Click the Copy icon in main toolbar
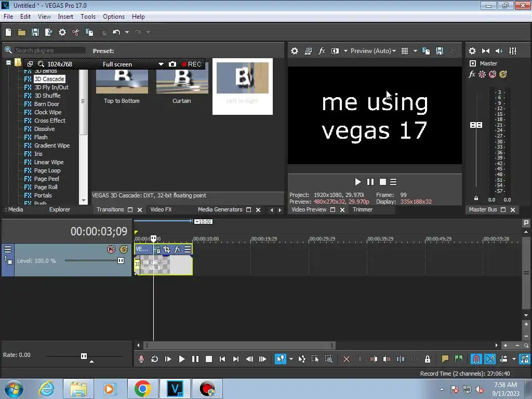Screen dimensions: 532x399 [89, 32]
